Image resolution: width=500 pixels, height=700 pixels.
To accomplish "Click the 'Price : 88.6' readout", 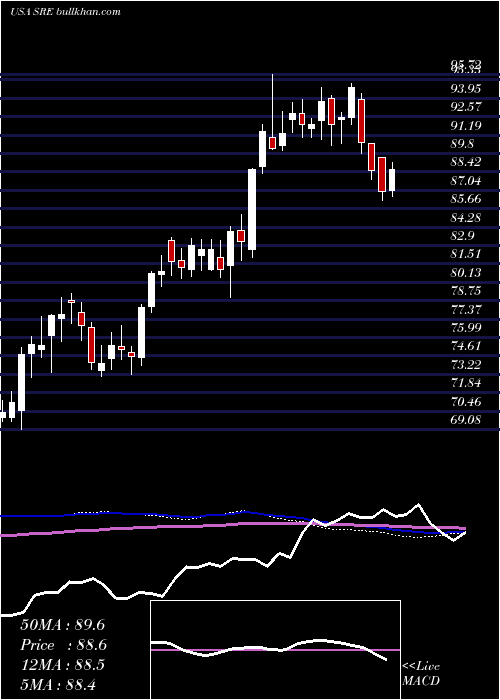I will (62, 645).
